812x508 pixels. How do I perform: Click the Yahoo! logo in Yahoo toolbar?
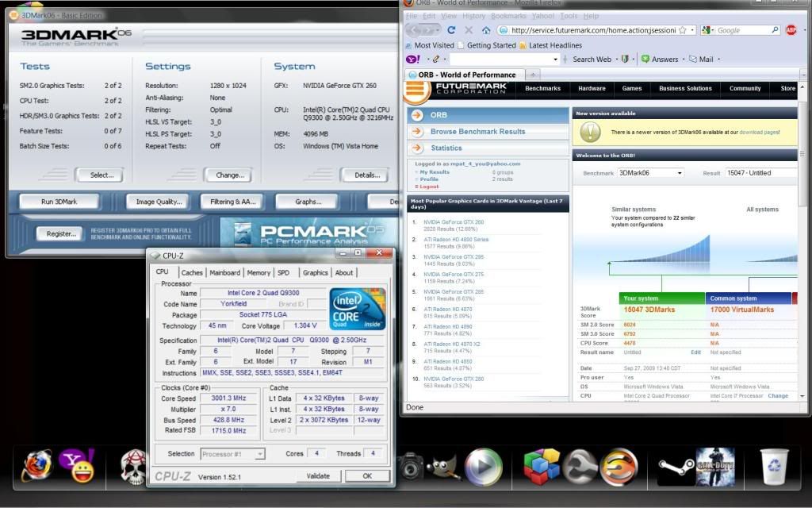coord(413,59)
